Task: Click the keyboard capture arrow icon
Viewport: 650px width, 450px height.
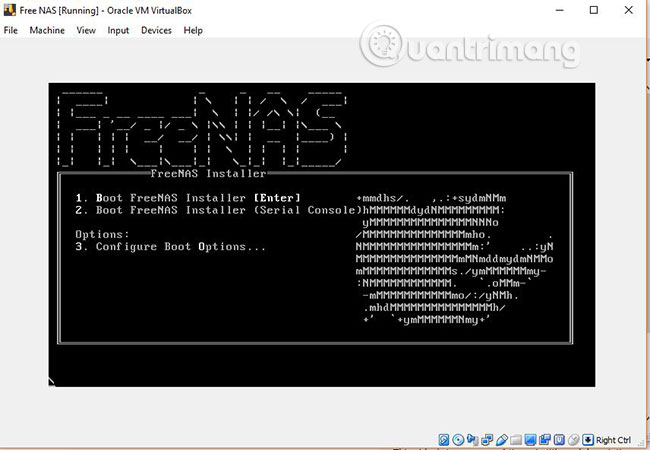Action: click(x=588, y=440)
